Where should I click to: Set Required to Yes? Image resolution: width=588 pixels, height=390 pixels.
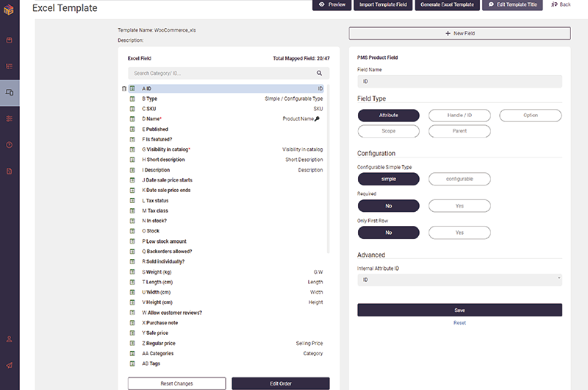pos(459,206)
